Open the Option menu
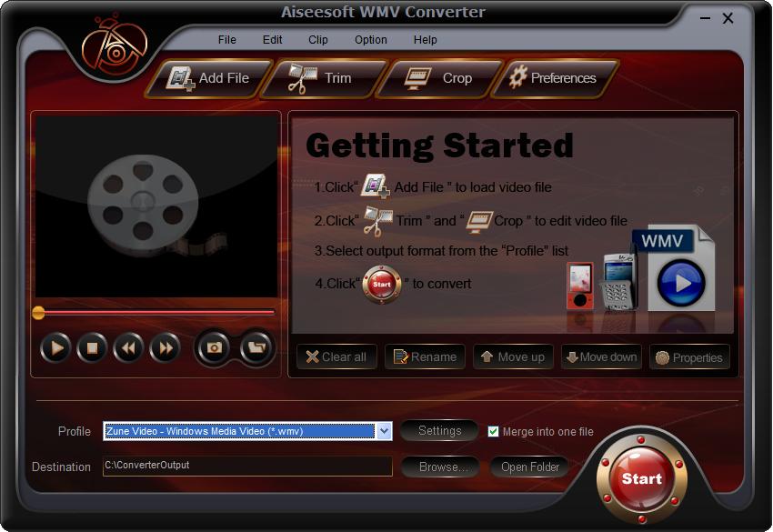Image resolution: width=773 pixels, height=532 pixels. point(370,40)
